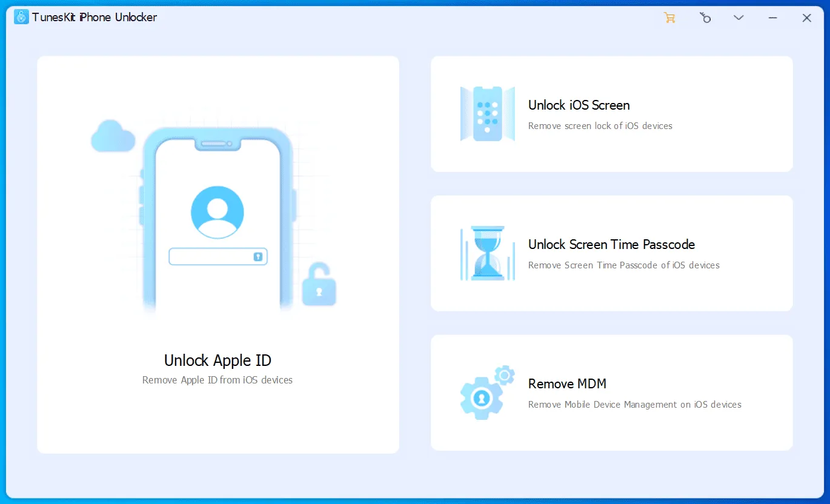The height and width of the screenshot is (504, 830).
Task: Click 'Remove Screen Time Passcode of iOS devices'
Action: click(624, 265)
